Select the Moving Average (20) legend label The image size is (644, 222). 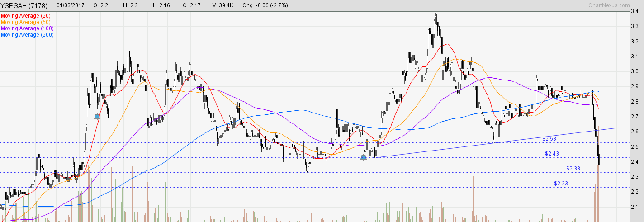pyautogui.click(x=26, y=16)
